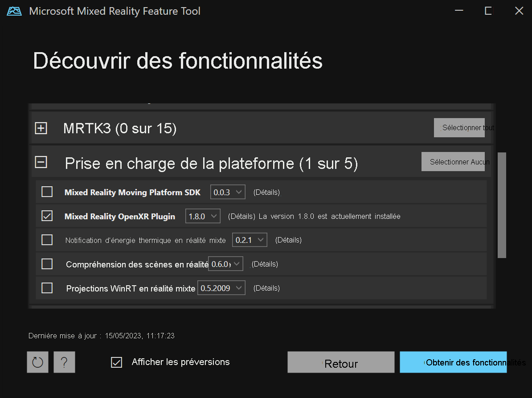The width and height of the screenshot is (532, 398).
Task: Open the 0.5.2009 version dropdown
Action: point(221,287)
